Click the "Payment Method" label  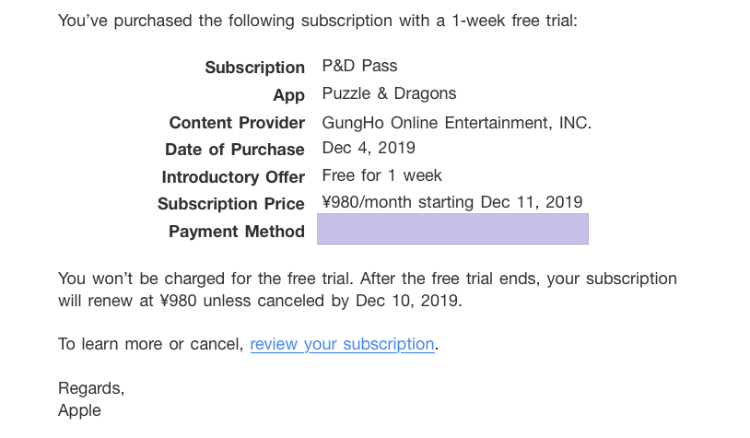point(236,232)
